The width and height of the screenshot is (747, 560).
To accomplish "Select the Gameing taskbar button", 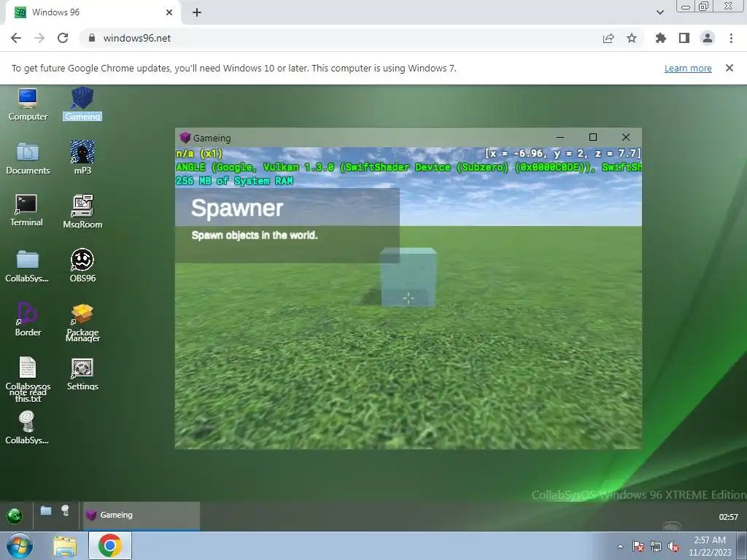I will click(142, 516).
